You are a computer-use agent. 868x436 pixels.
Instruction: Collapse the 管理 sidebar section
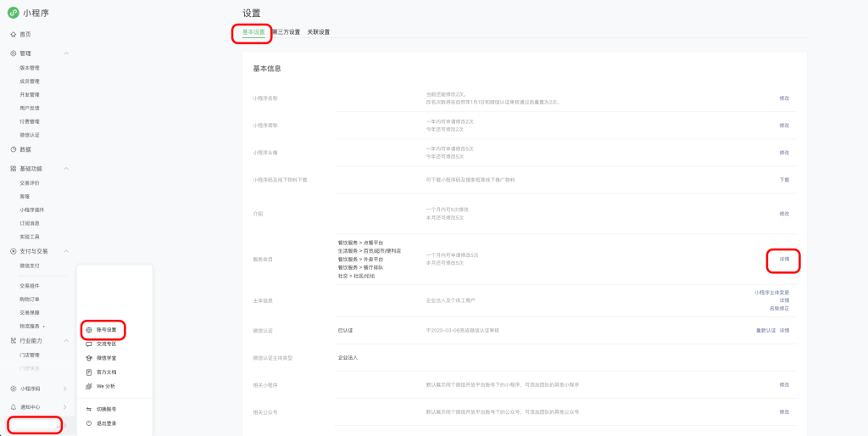66,53
